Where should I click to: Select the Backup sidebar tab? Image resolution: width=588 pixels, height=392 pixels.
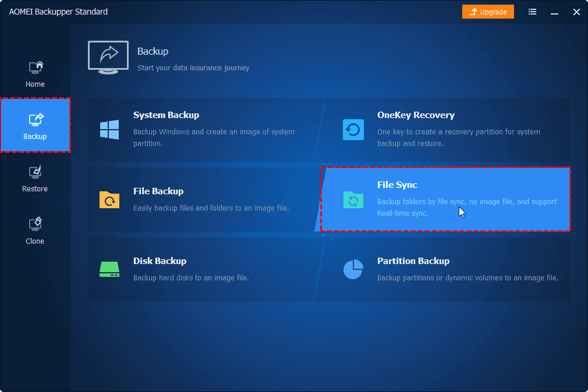(x=36, y=125)
